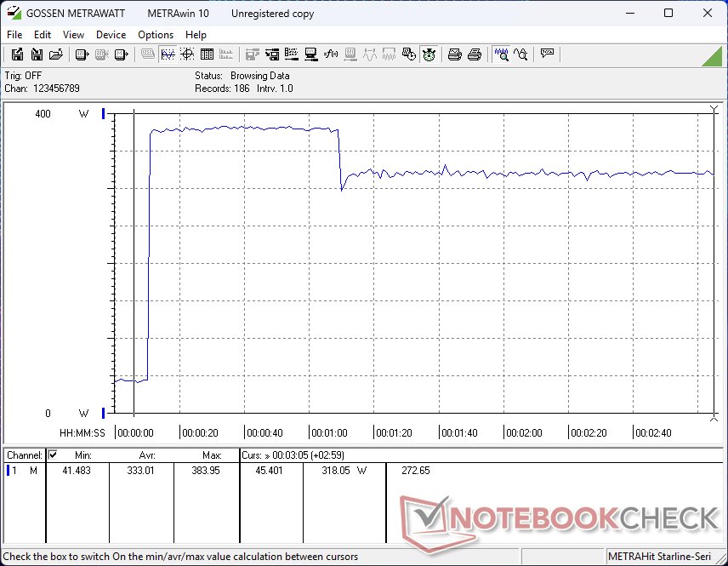Open the View menu

tap(73, 35)
